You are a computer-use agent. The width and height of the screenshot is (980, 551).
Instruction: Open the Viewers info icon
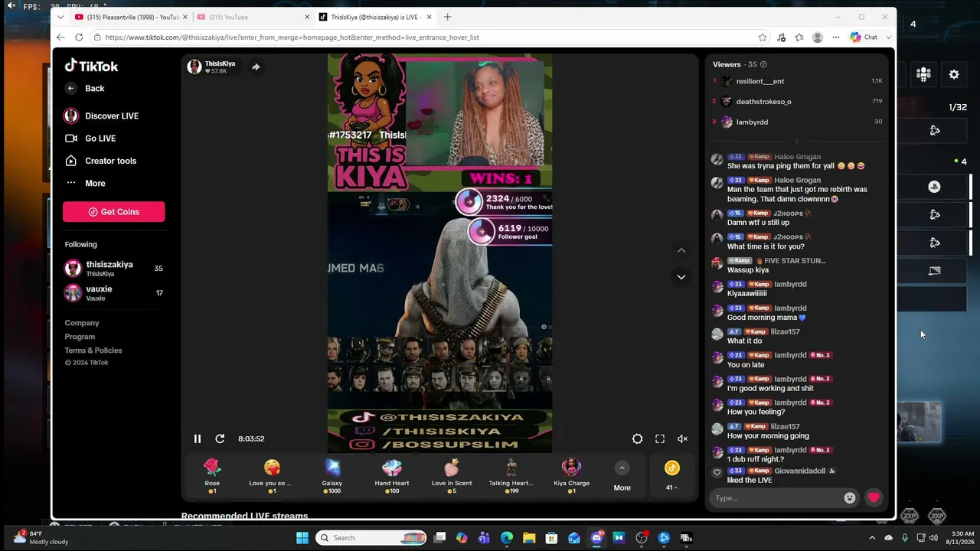coord(763,64)
